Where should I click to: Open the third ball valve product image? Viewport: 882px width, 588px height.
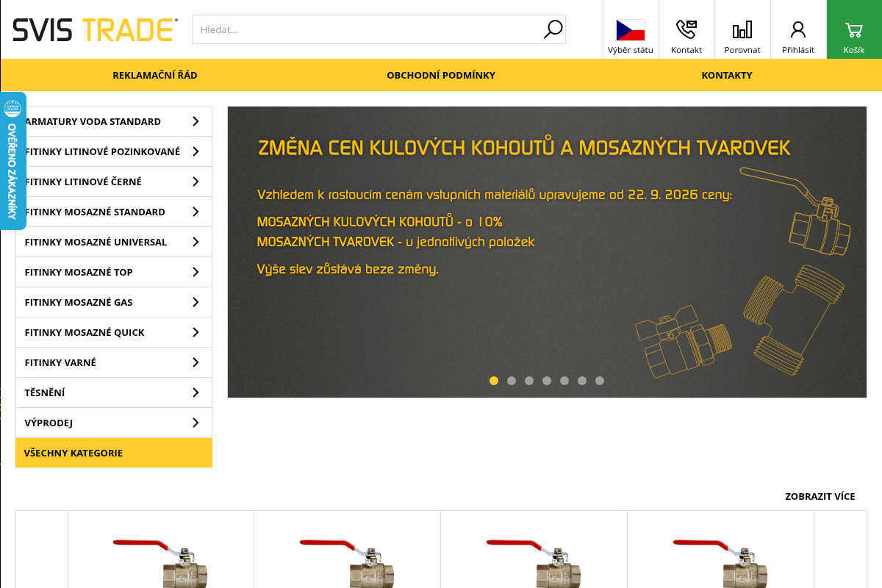coord(534,562)
